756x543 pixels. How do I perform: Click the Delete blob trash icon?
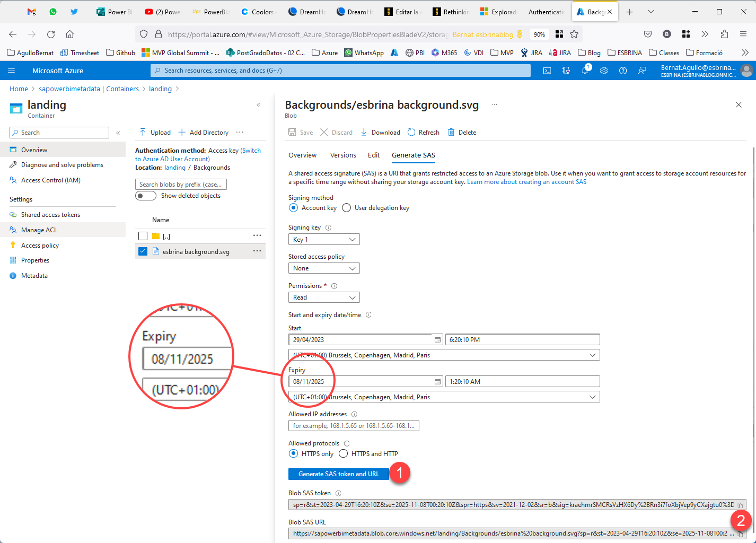coord(451,133)
